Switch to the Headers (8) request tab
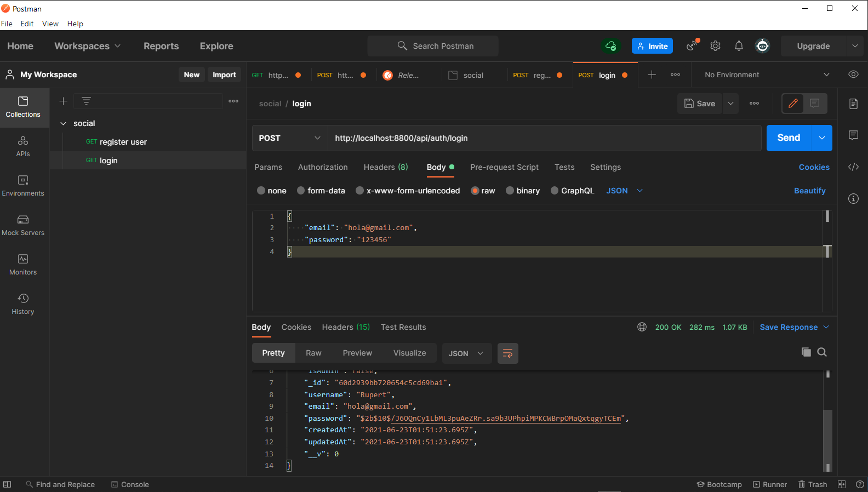The image size is (868, 492). click(x=386, y=167)
